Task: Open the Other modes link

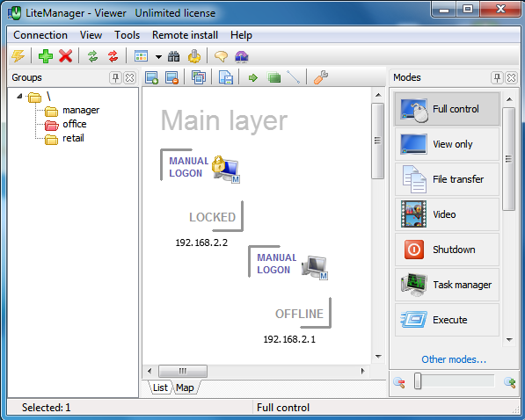Action: tap(454, 359)
